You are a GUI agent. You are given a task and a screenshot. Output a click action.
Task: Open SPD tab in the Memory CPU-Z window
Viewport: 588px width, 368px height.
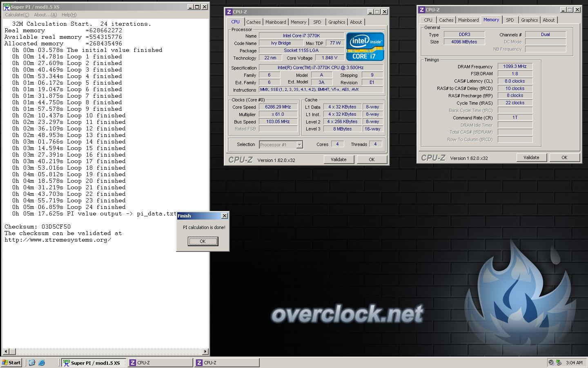510,20
